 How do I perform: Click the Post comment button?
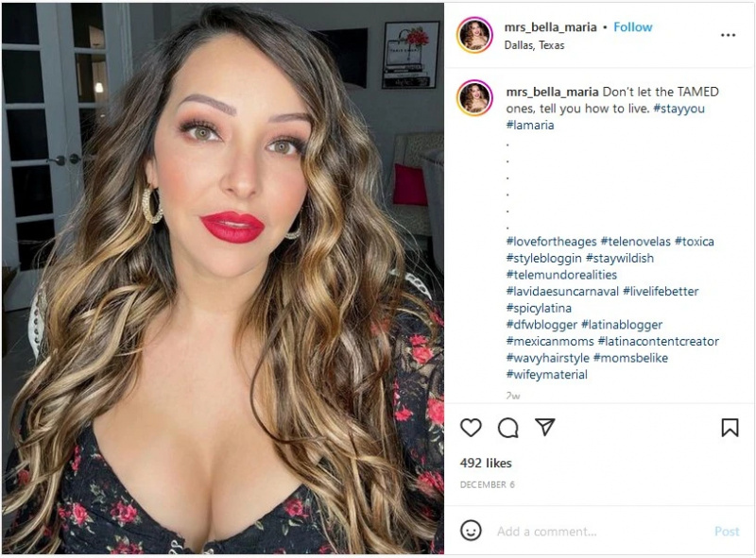coord(727,532)
